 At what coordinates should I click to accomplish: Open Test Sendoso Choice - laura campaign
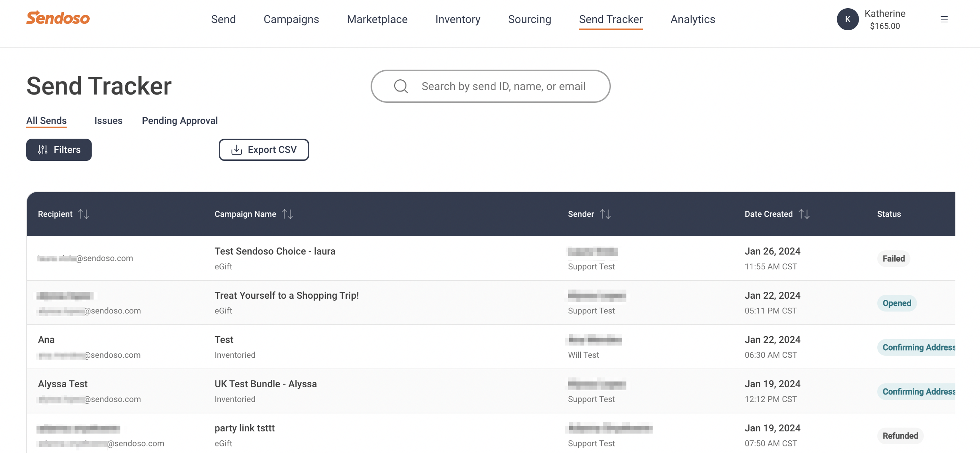[x=275, y=251]
